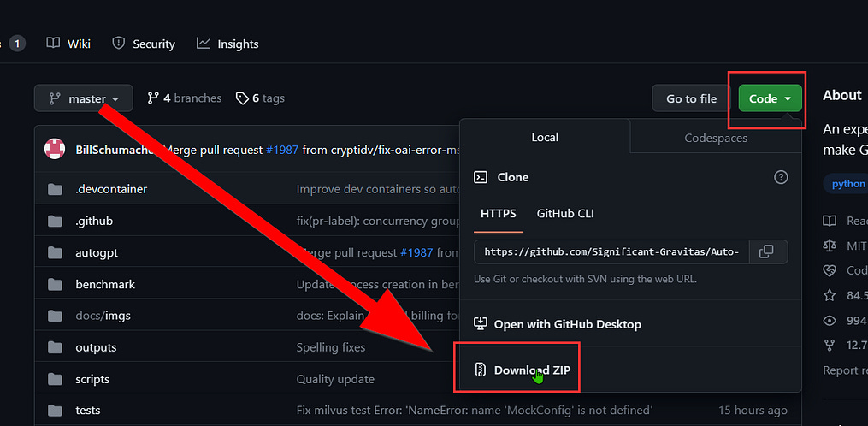Click the Go to file button

click(692, 98)
